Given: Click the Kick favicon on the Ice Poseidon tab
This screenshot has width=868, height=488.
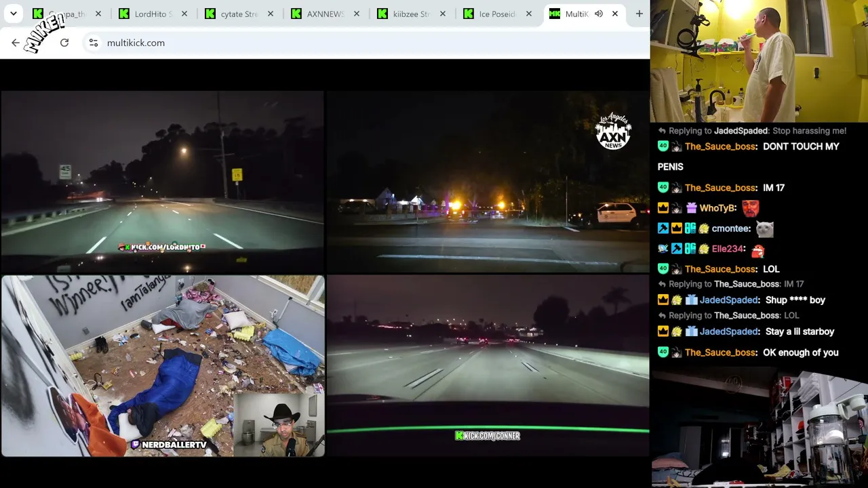Looking at the screenshot, I should click(x=469, y=14).
